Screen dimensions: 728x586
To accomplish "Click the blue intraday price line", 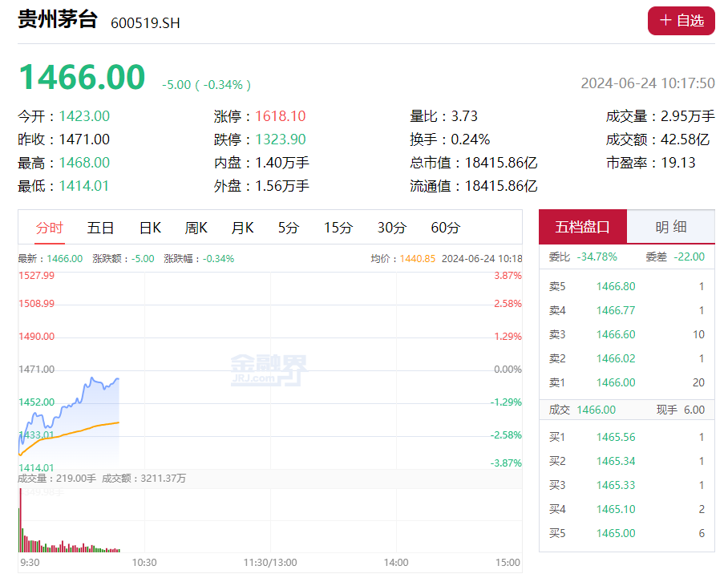I will point(83,391).
